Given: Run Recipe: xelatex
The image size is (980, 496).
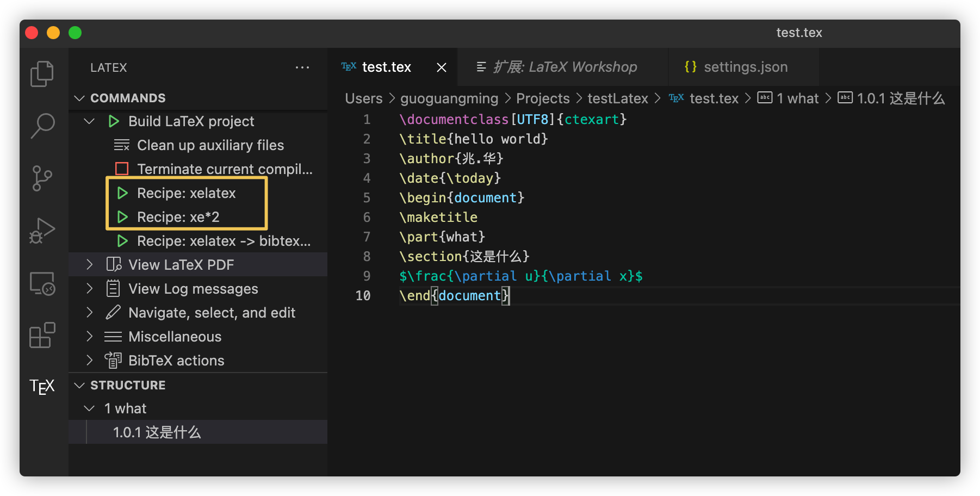Looking at the screenshot, I should [x=186, y=193].
